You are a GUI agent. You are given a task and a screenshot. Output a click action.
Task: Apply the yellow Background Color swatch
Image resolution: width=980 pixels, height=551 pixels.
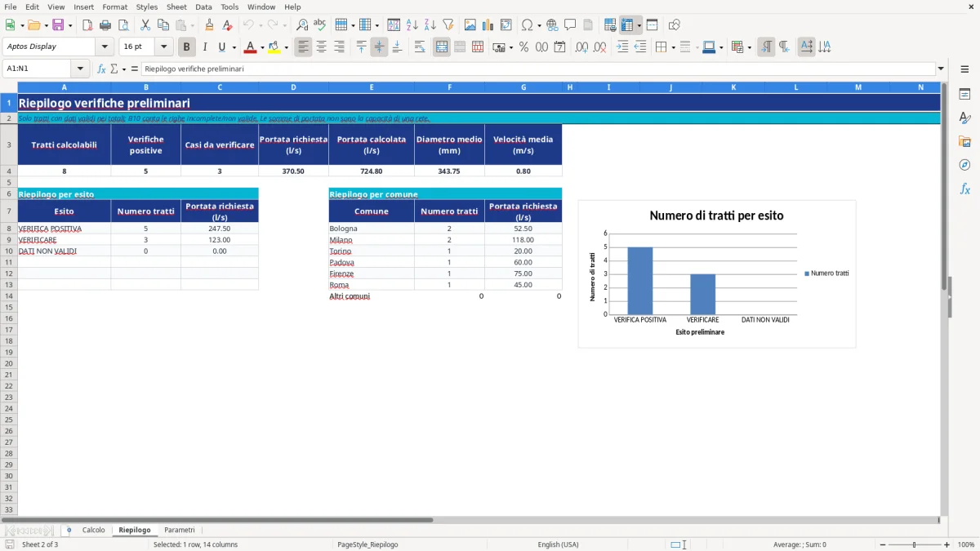(x=274, y=47)
